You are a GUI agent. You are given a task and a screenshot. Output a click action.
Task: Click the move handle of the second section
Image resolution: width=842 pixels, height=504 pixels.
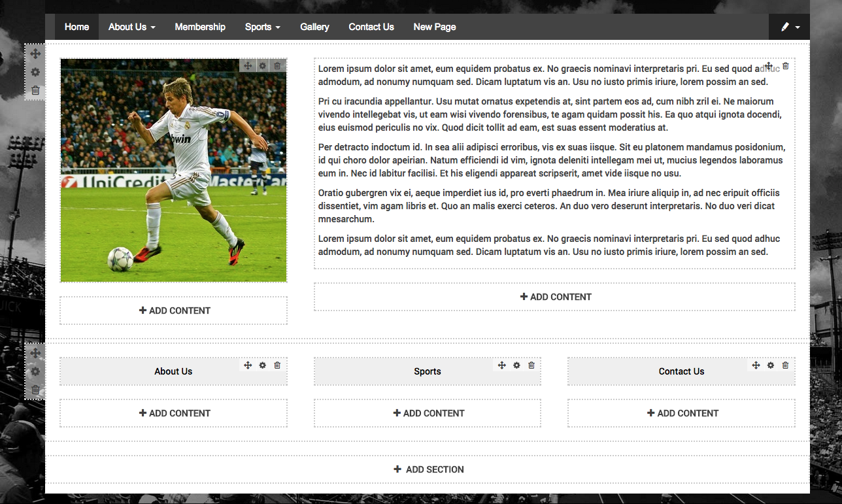pyautogui.click(x=35, y=353)
